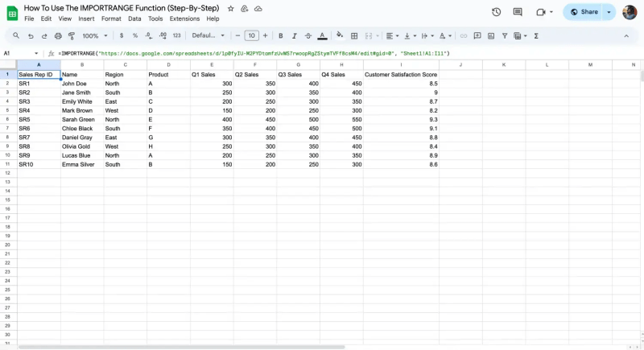Select cell 'Olivia Gold'
The image size is (644, 350).
click(82, 146)
